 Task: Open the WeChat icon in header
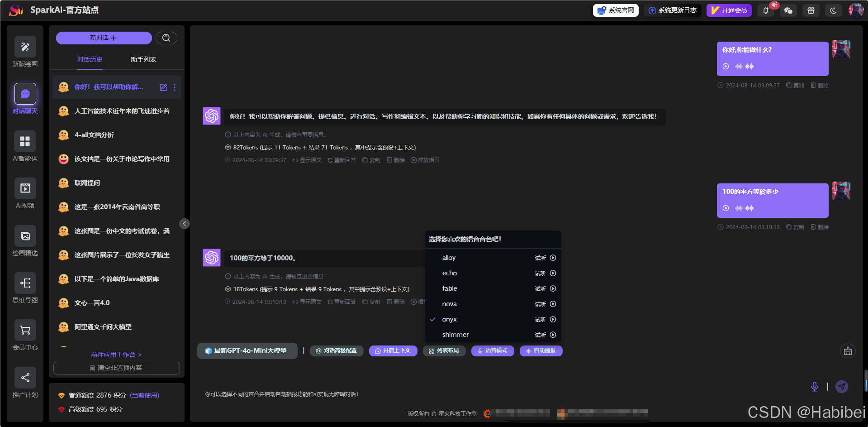(x=788, y=10)
